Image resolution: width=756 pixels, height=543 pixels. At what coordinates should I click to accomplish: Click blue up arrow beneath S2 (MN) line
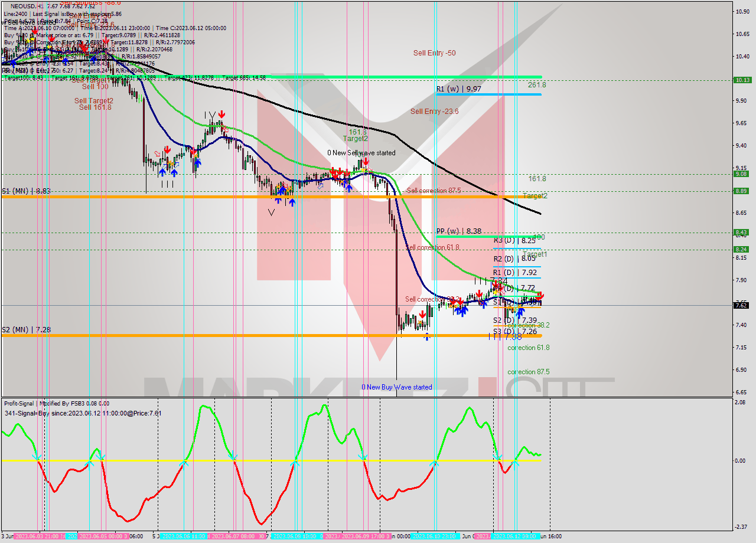coord(426,337)
